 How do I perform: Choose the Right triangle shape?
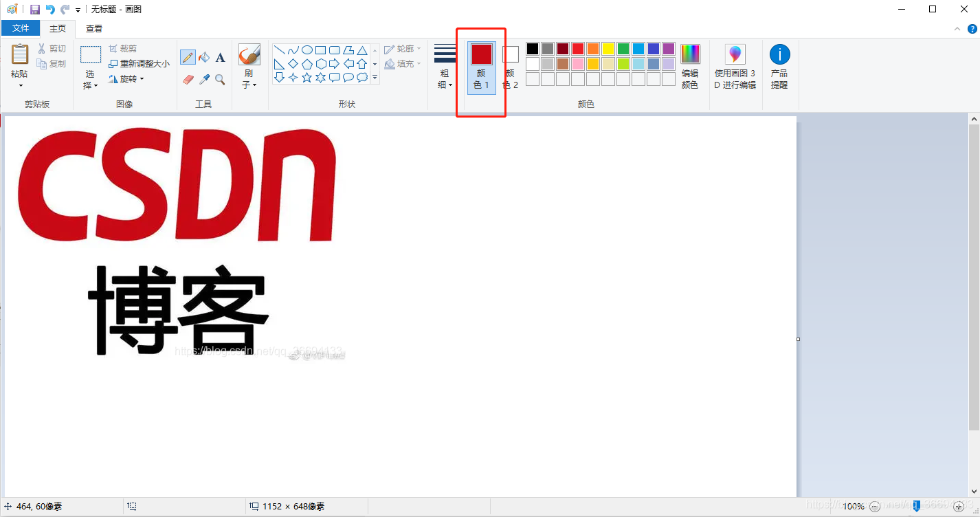point(280,64)
